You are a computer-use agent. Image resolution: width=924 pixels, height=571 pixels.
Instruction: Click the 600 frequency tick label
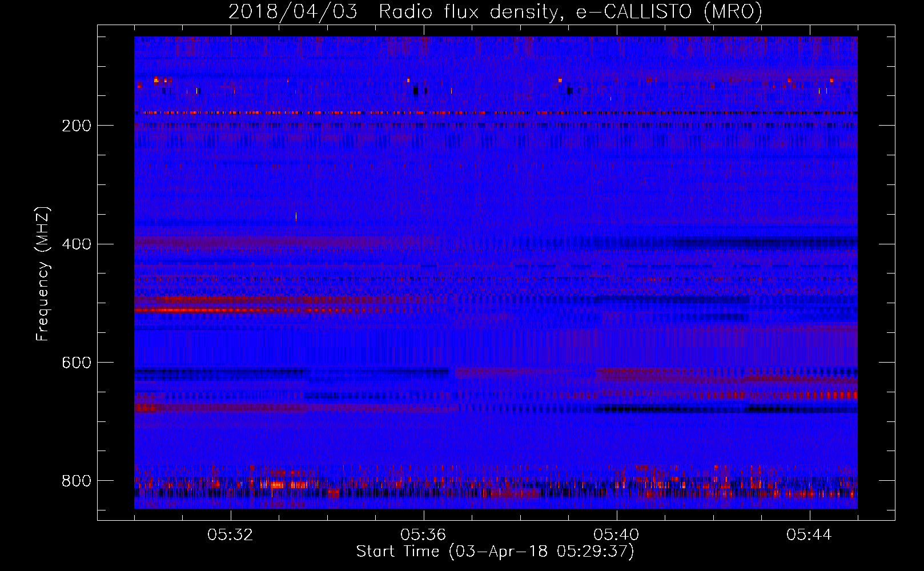77,363
